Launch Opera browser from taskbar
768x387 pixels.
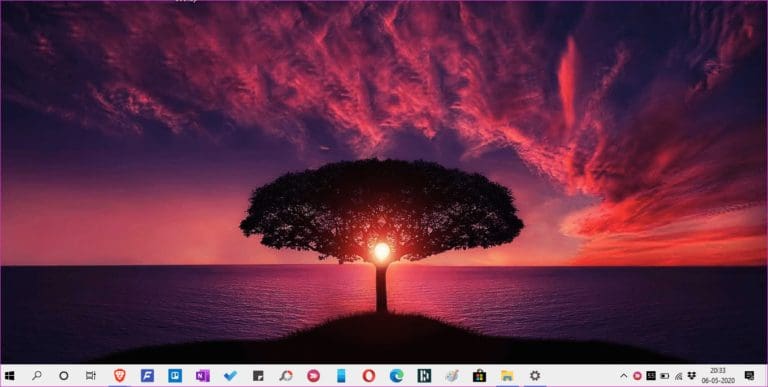[369, 376]
